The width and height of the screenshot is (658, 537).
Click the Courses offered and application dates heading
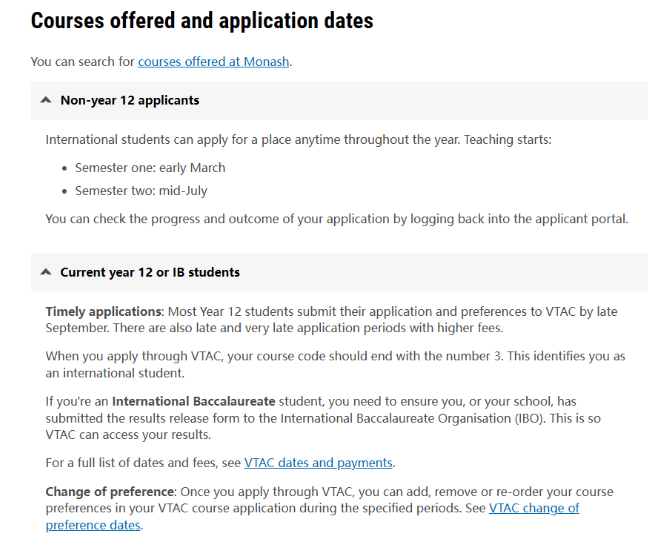202,21
